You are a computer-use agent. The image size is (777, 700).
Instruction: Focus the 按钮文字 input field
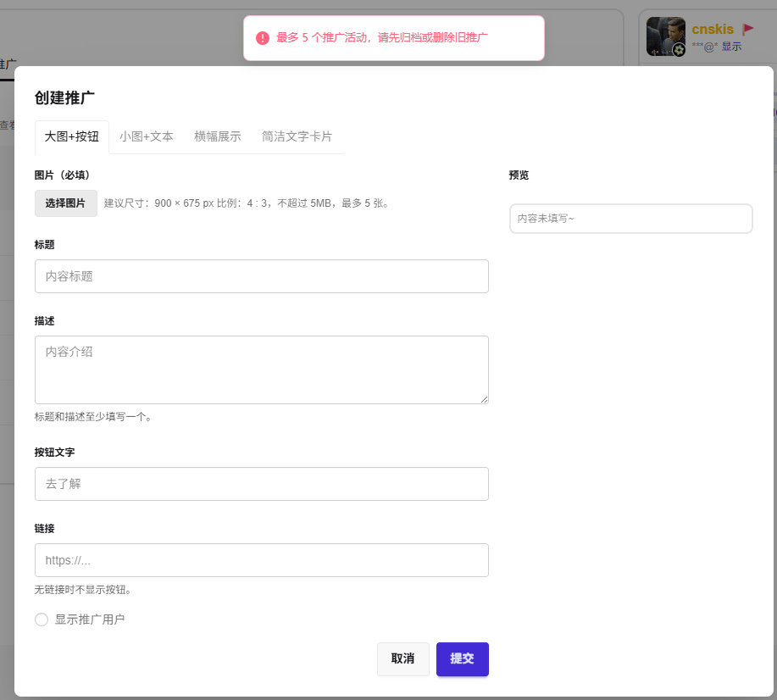262,484
